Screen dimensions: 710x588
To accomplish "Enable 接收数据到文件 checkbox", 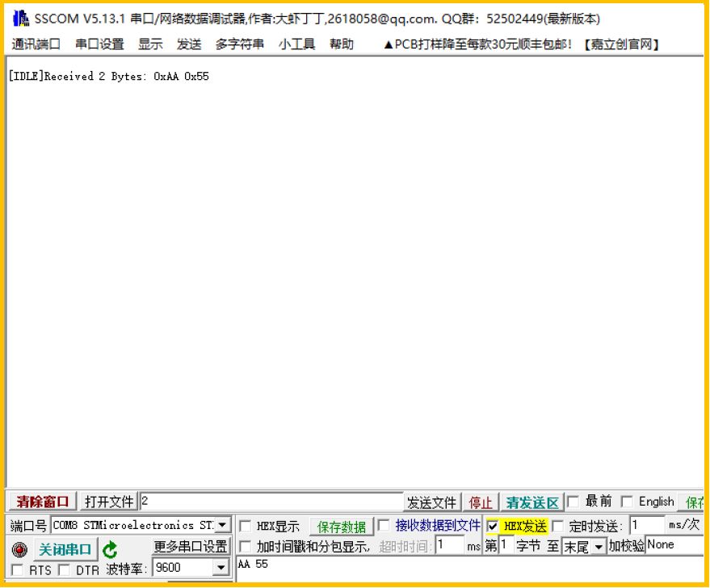I will point(384,526).
